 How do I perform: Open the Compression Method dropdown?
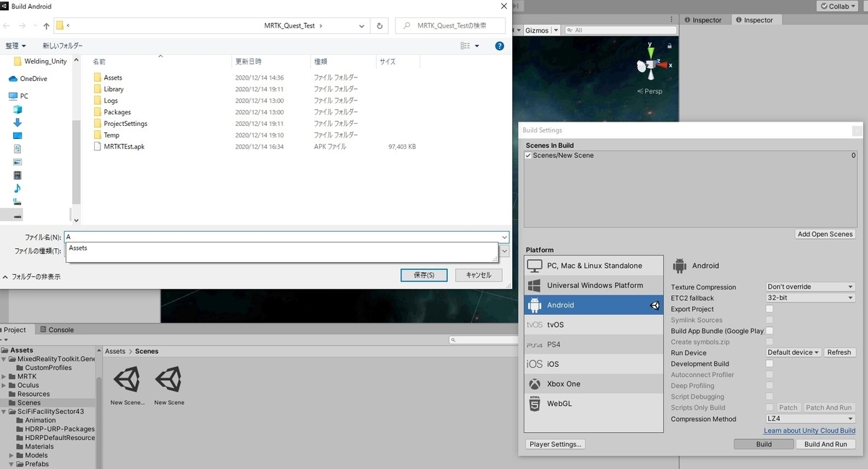pyautogui.click(x=810, y=418)
